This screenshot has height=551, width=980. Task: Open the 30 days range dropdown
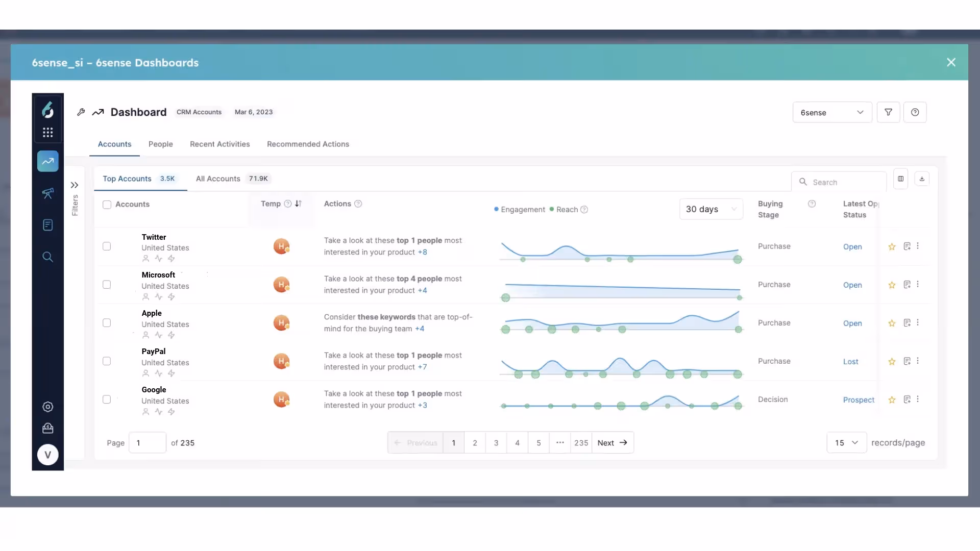click(711, 209)
